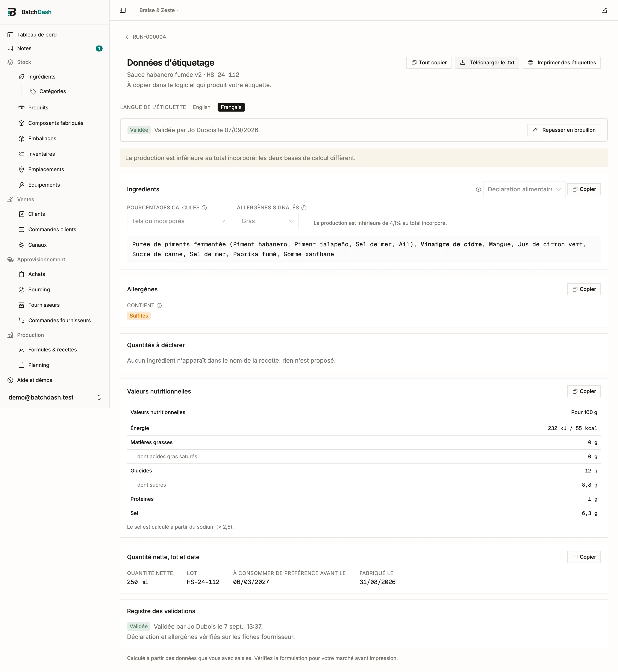Click the lot value HS-24-112
The height and width of the screenshot is (672, 618).
click(x=203, y=582)
